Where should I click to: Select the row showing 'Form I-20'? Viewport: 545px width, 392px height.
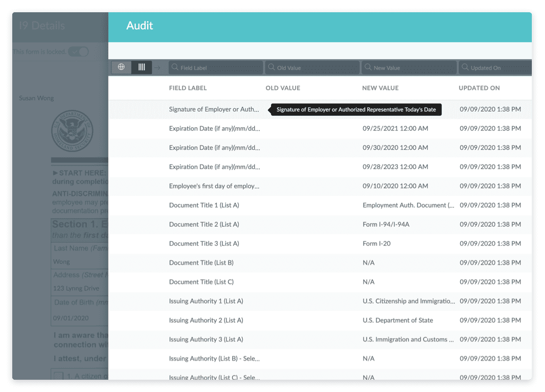[x=283, y=244]
